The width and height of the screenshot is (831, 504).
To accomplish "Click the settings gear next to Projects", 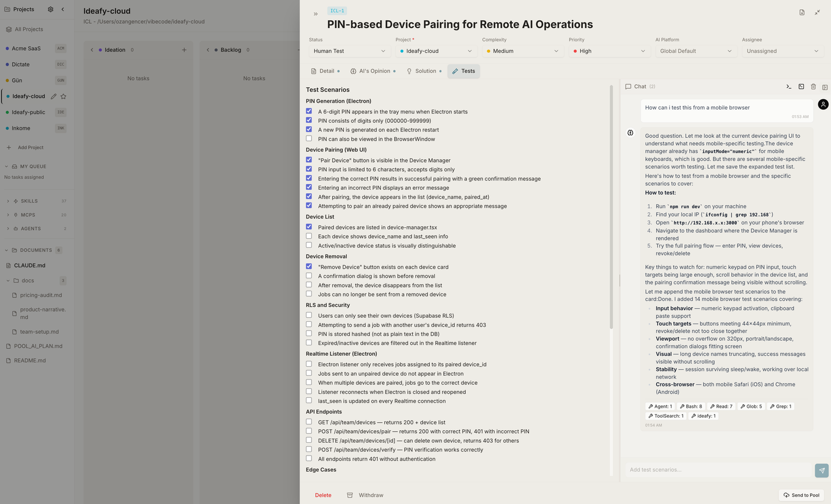I will (50, 9).
